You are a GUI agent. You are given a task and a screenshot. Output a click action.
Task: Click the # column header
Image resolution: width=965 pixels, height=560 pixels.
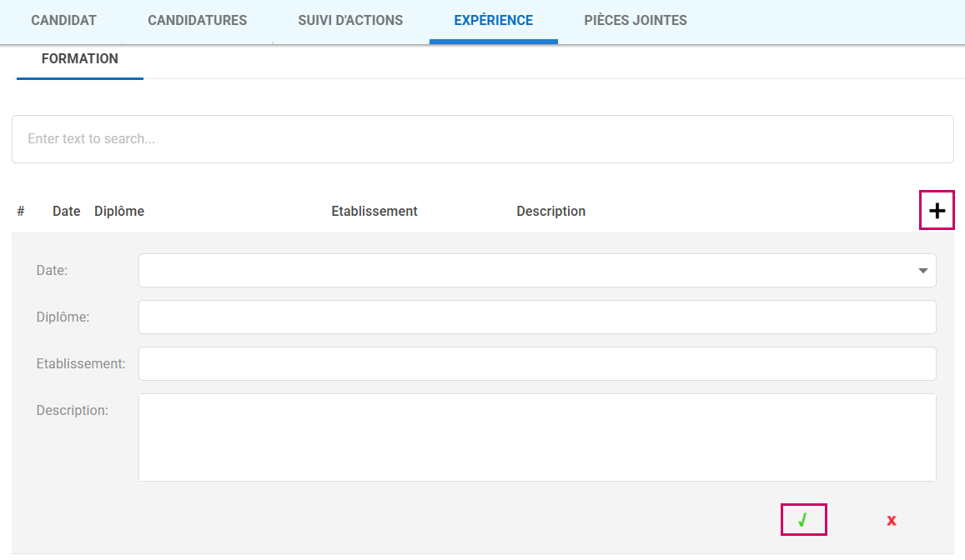click(21, 212)
